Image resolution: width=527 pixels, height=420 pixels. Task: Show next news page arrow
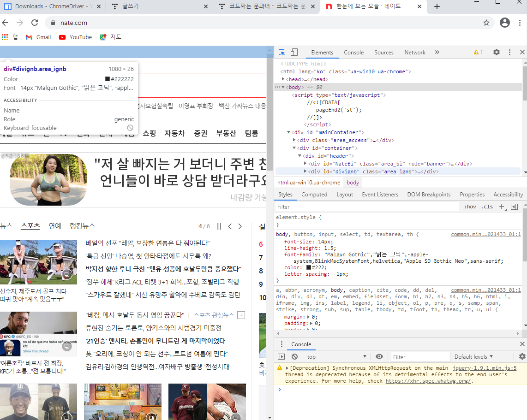240,226
